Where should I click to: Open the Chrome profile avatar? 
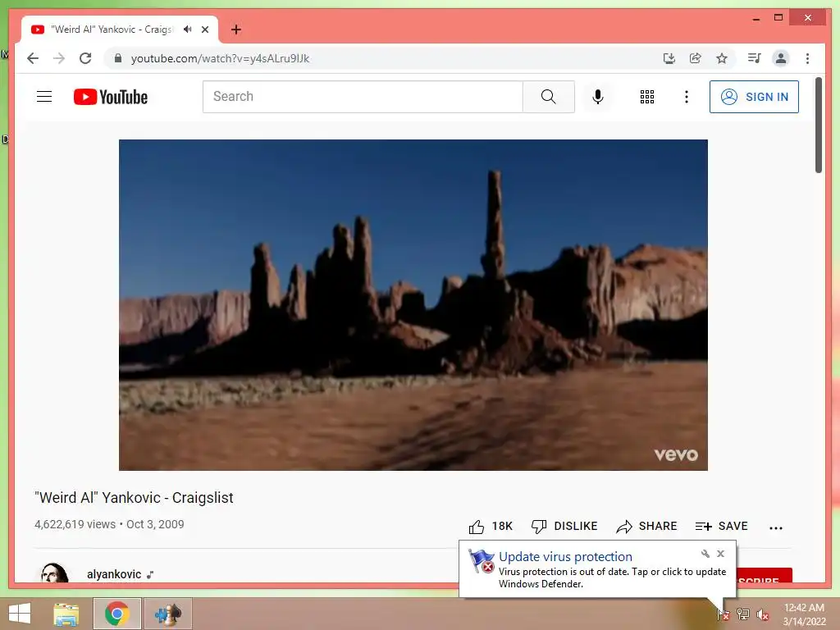[781, 58]
